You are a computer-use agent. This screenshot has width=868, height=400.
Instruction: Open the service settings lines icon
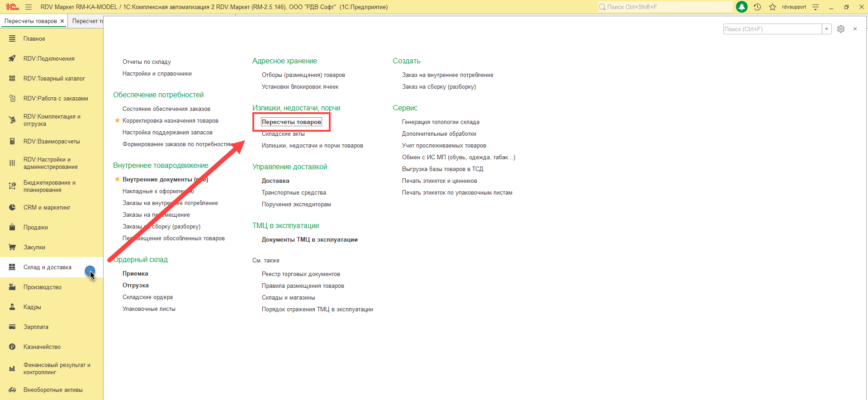pyautogui.click(x=816, y=7)
